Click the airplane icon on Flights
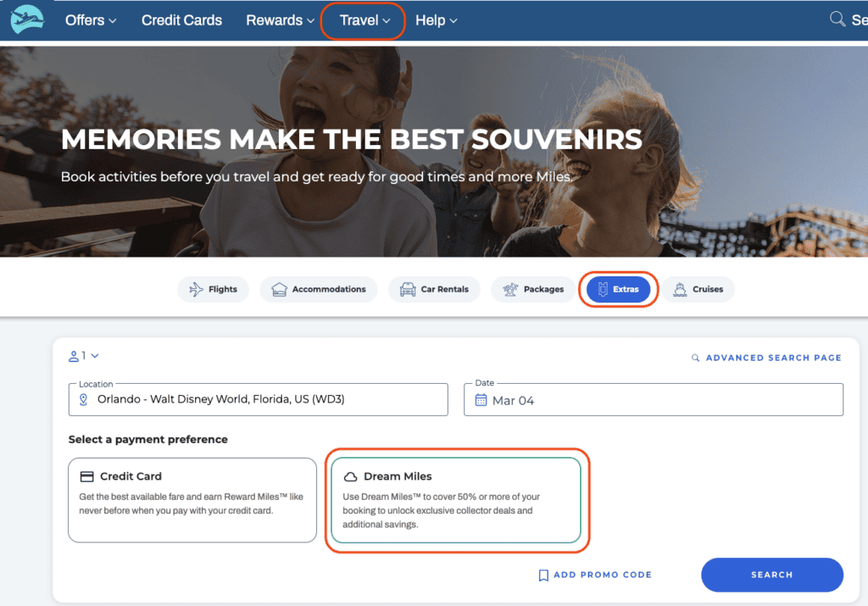Image resolution: width=868 pixels, height=606 pixels. [x=196, y=290]
